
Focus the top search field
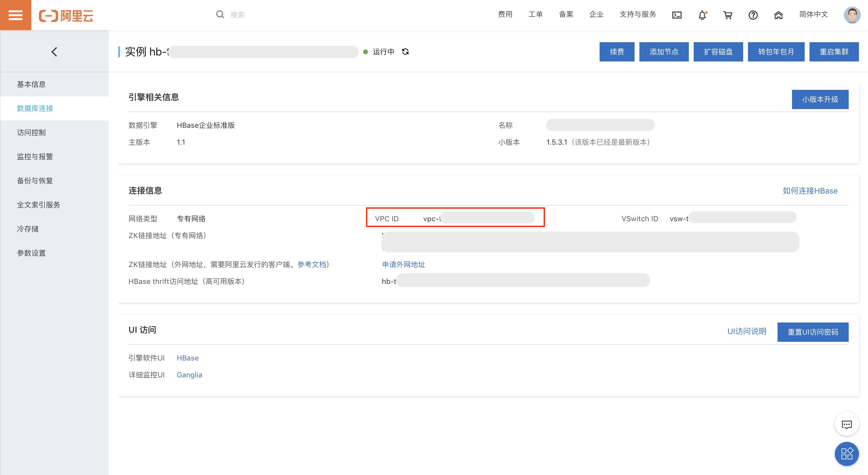pos(237,15)
